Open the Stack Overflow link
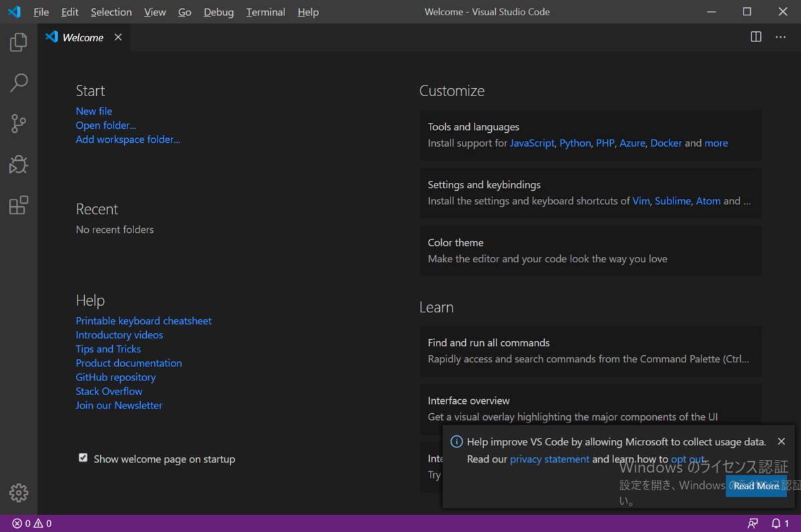801x532 pixels. click(109, 391)
